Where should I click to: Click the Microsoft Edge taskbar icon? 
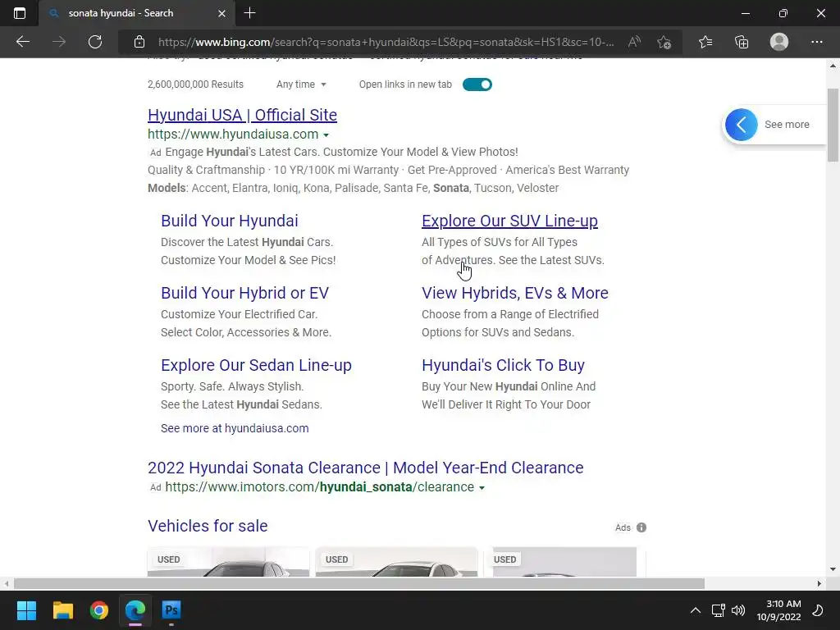[x=135, y=610]
